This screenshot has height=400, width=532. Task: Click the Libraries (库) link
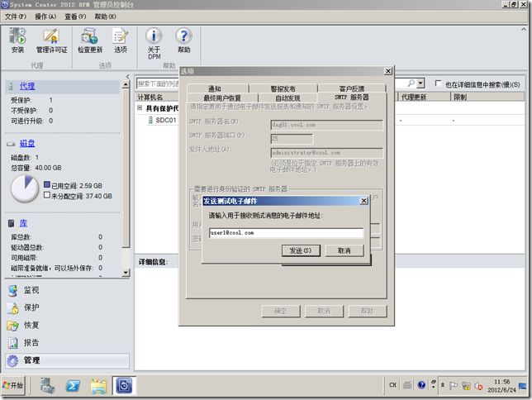click(x=23, y=223)
